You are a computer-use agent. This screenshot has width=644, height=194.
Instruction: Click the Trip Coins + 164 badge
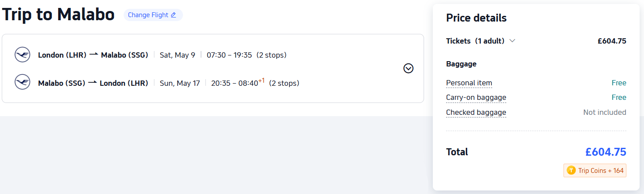click(x=595, y=171)
